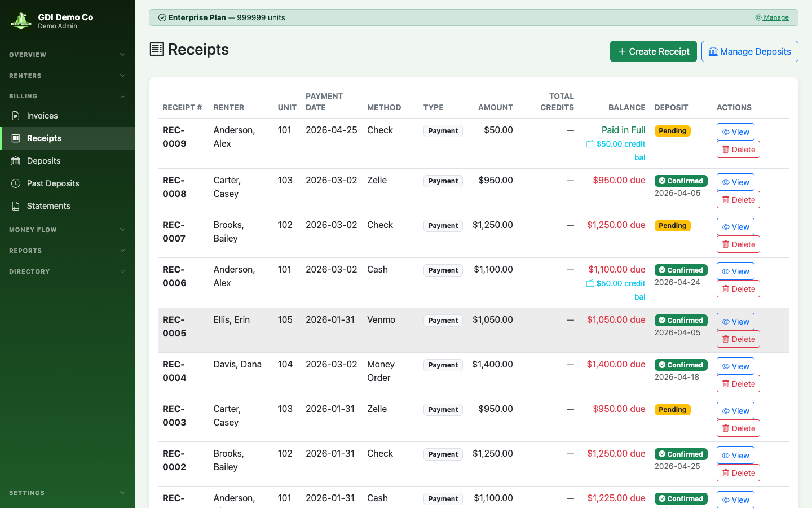Click the Pending badge for REC-0003
The height and width of the screenshot is (508, 812).
[x=672, y=410]
